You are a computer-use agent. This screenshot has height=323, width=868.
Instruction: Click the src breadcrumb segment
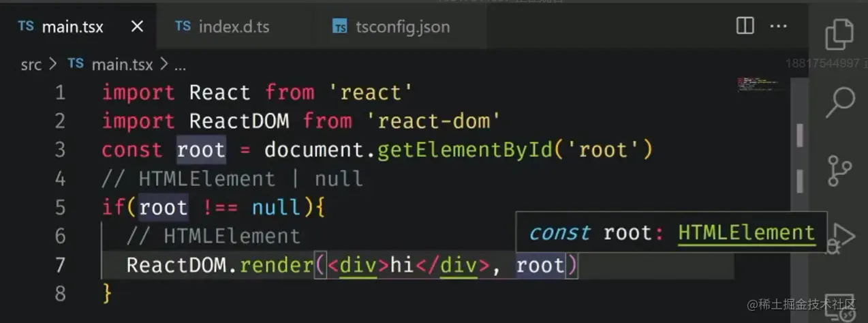click(x=31, y=65)
